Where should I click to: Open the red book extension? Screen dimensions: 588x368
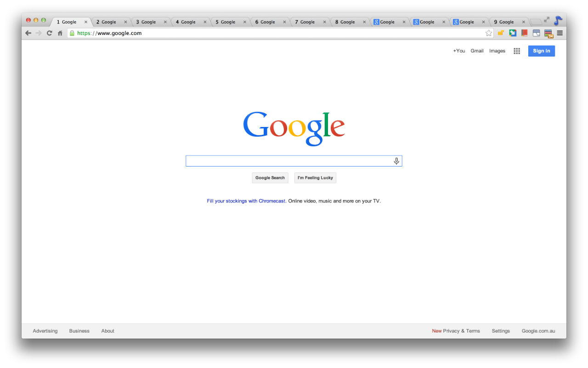[524, 33]
